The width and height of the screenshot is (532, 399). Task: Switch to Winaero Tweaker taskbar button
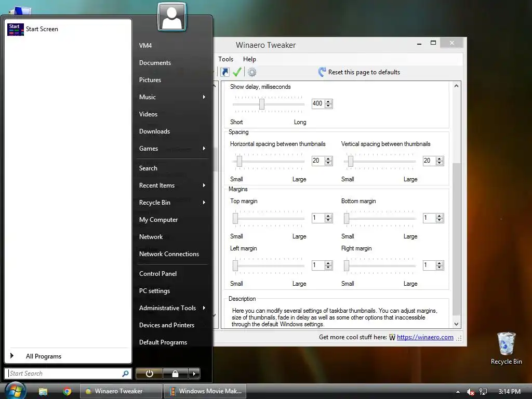[x=121, y=391]
